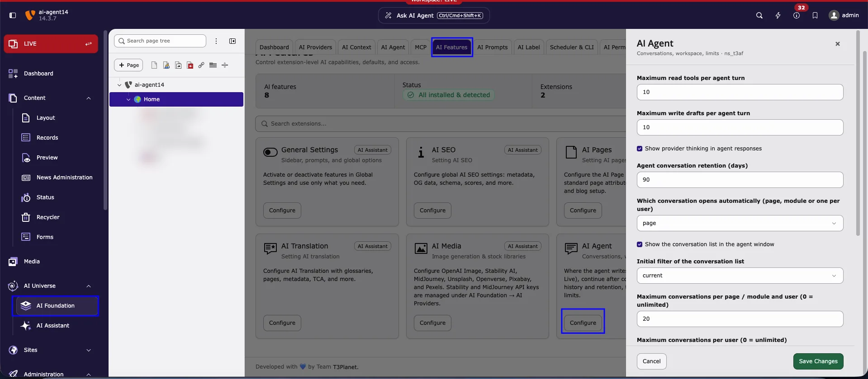
Task: Select the standard page type icon
Action: [x=154, y=66]
